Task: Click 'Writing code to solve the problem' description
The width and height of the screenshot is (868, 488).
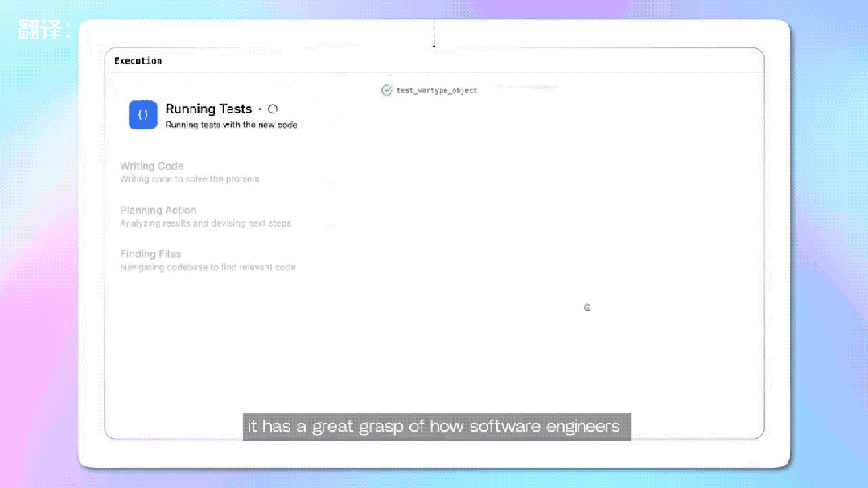Action: (x=190, y=179)
